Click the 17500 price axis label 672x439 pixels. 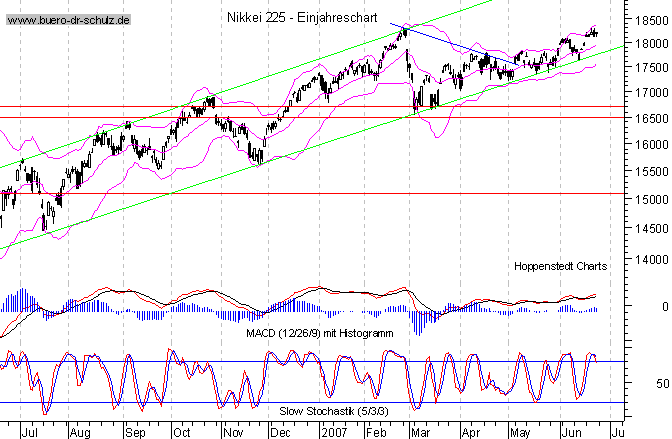[651, 68]
